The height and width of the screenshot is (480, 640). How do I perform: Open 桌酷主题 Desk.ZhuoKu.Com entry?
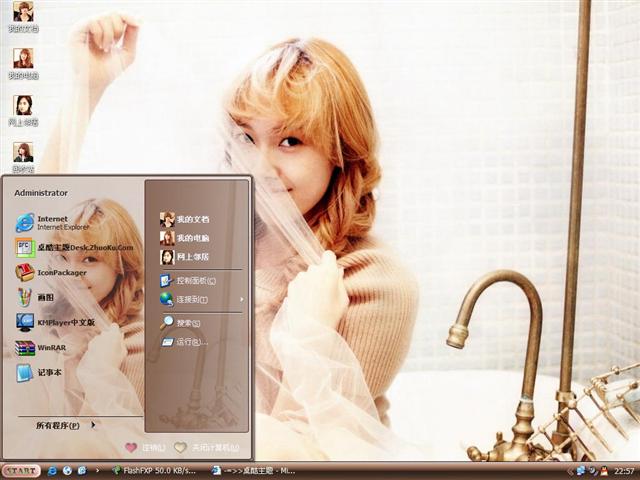click(74, 247)
